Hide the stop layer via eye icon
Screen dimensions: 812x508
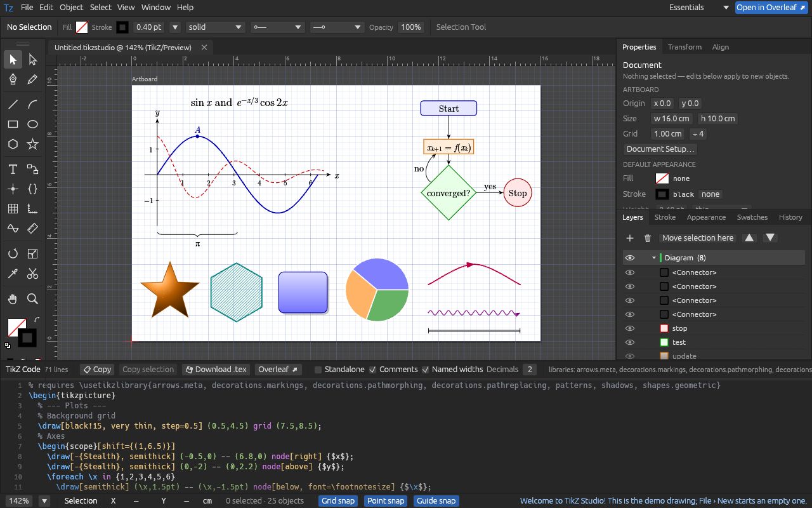coord(630,328)
